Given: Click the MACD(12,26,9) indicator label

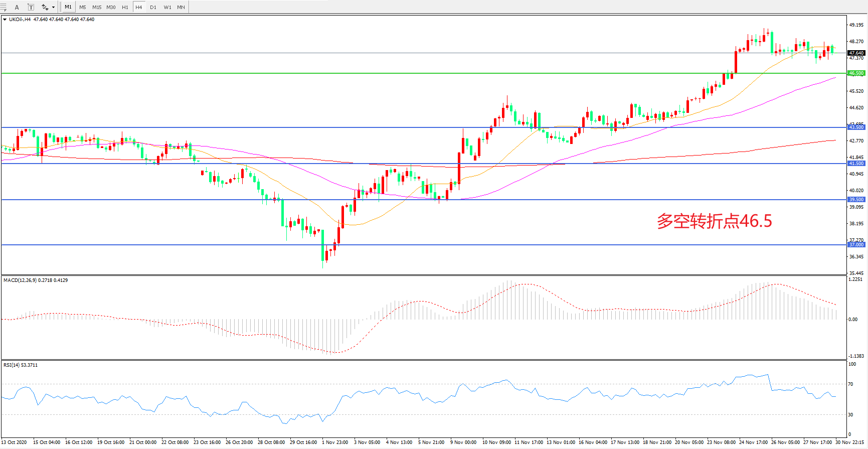Looking at the screenshot, I should click(20, 280).
